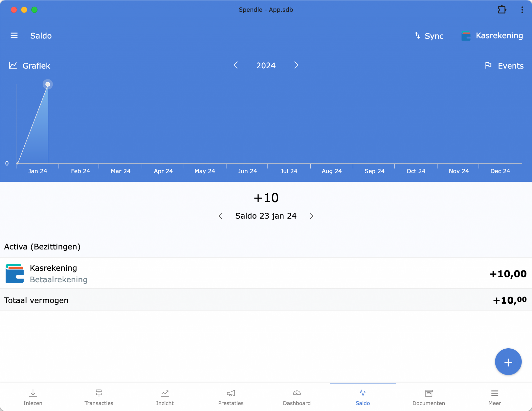532x411 pixels.
Task: Open the Documenten tab
Action: point(429,397)
